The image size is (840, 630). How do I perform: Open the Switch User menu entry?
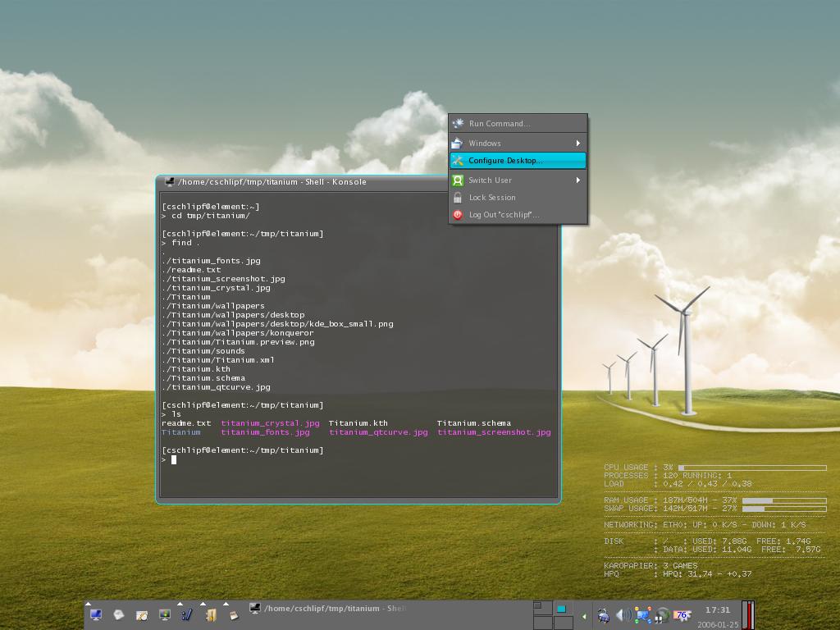(x=518, y=180)
